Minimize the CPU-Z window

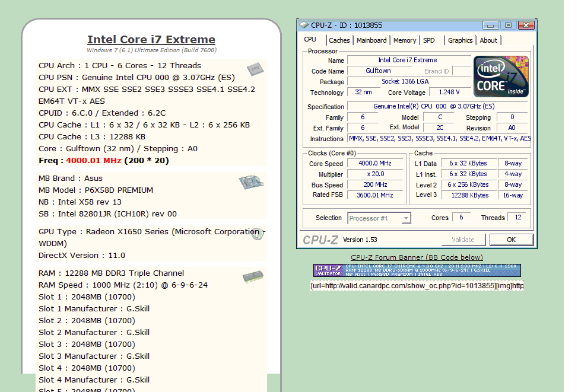[490, 26]
